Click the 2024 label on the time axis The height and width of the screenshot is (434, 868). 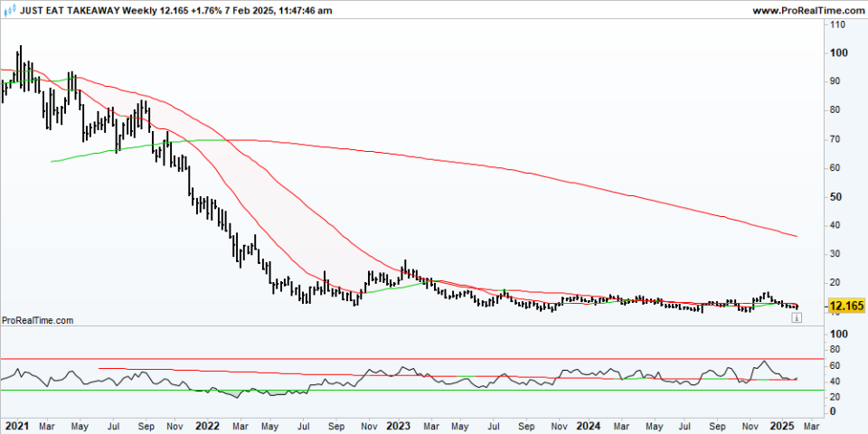coord(589,426)
